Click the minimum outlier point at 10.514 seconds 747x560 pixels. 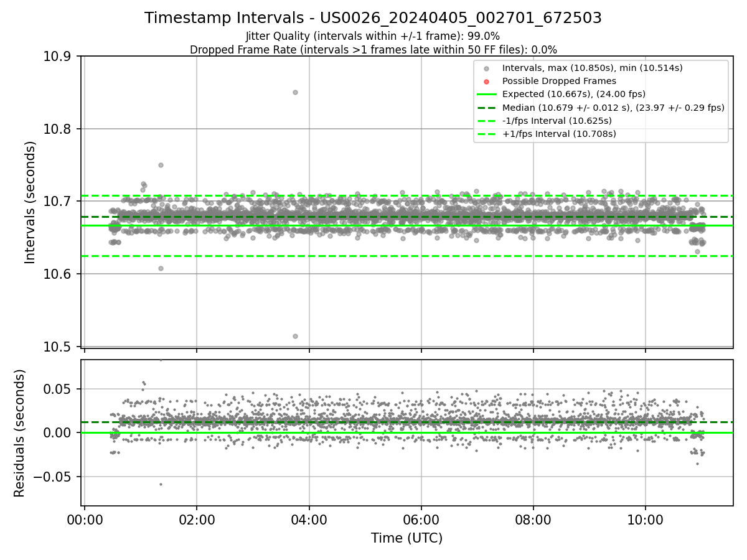point(295,336)
